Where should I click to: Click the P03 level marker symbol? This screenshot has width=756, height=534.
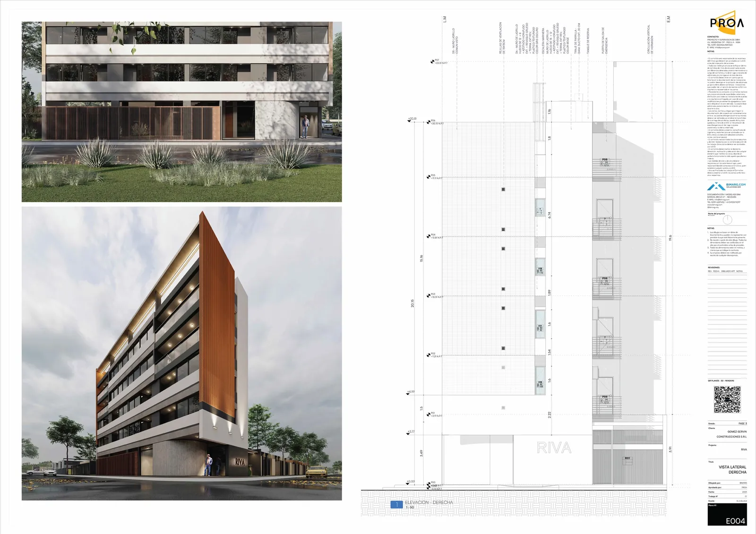[x=429, y=296]
